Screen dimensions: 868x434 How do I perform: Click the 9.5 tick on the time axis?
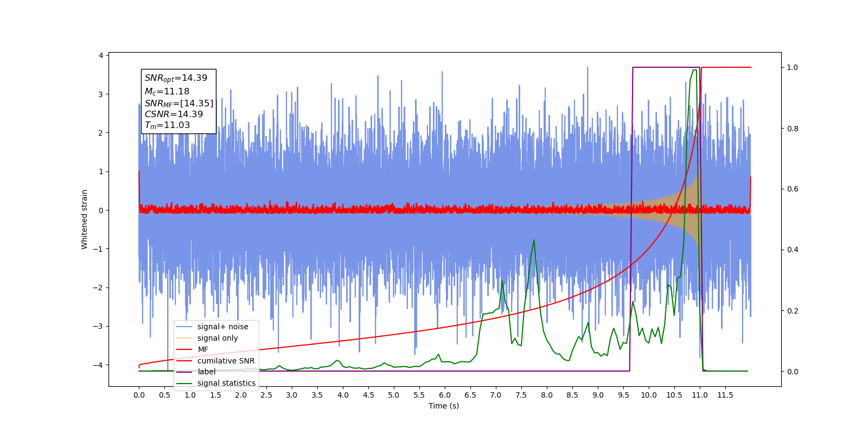click(623, 395)
